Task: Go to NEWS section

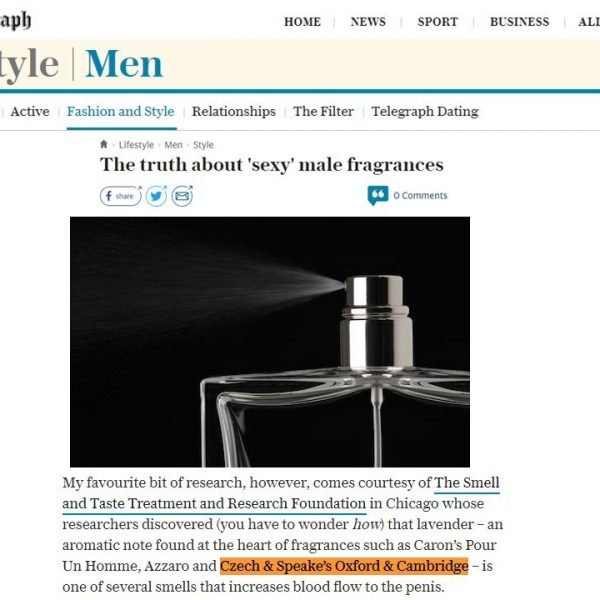Action: point(368,22)
